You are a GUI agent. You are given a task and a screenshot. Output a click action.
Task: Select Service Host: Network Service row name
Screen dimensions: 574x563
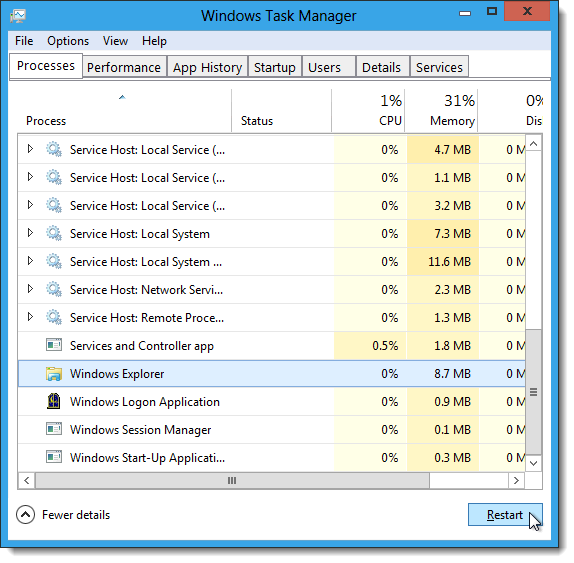tap(146, 290)
